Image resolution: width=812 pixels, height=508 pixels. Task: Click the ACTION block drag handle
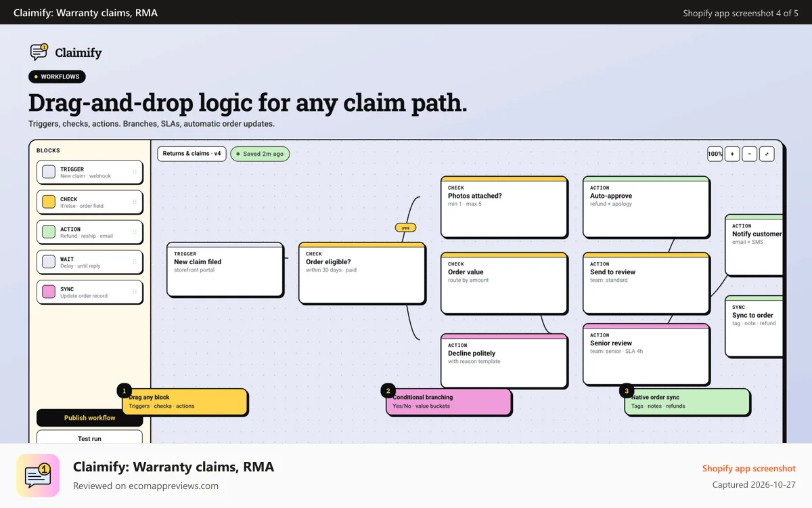pos(135,232)
